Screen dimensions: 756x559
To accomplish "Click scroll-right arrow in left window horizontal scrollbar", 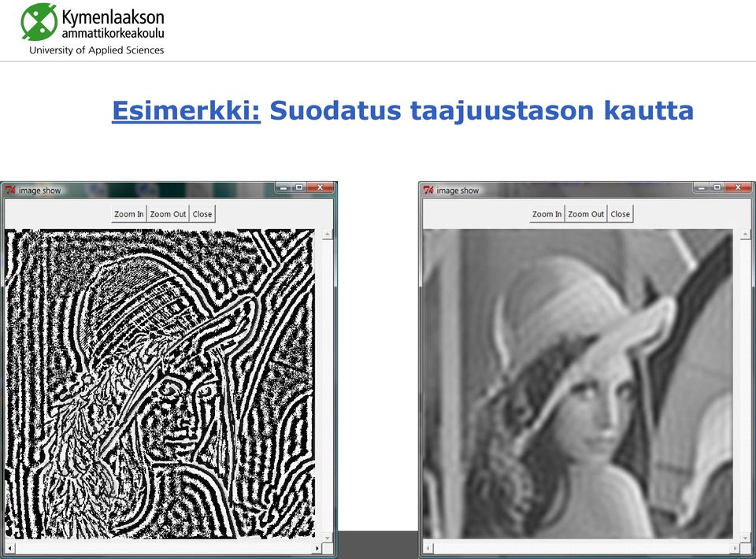I will pos(317,549).
